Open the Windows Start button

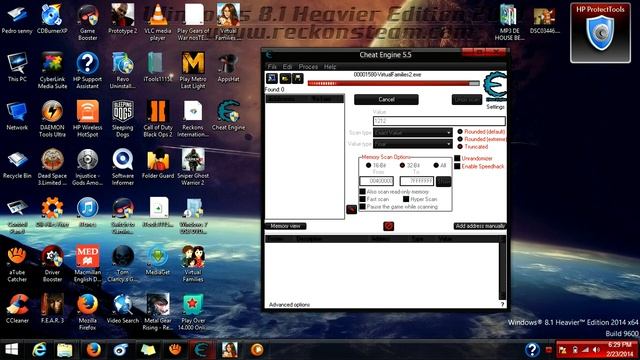[11, 350]
